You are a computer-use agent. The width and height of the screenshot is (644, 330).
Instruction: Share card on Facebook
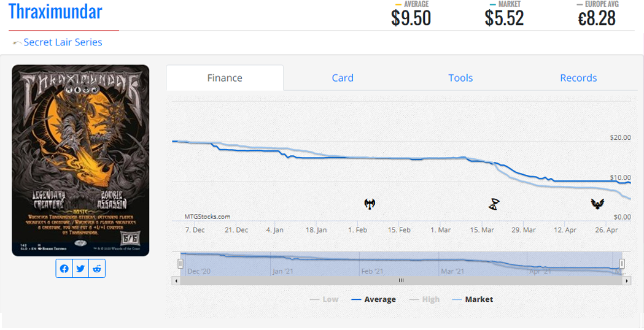click(x=64, y=269)
